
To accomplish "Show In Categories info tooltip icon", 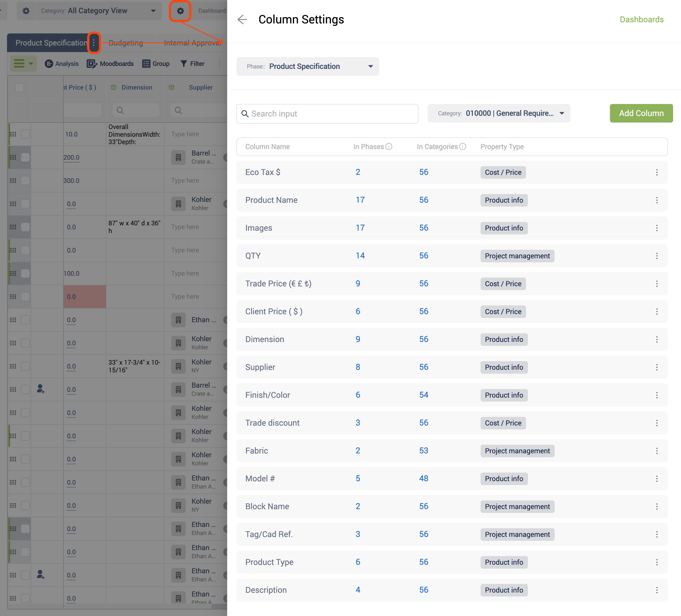I will coord(463,146).
